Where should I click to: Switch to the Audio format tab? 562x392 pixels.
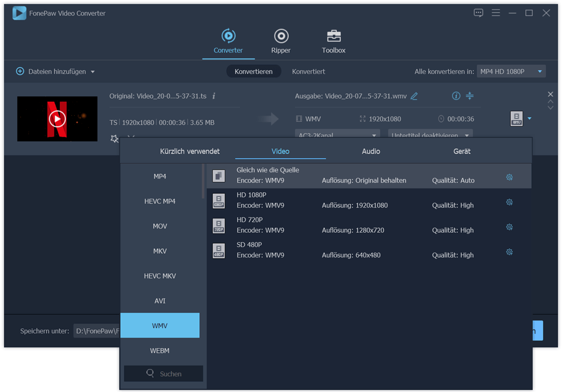tap(371, 152)
